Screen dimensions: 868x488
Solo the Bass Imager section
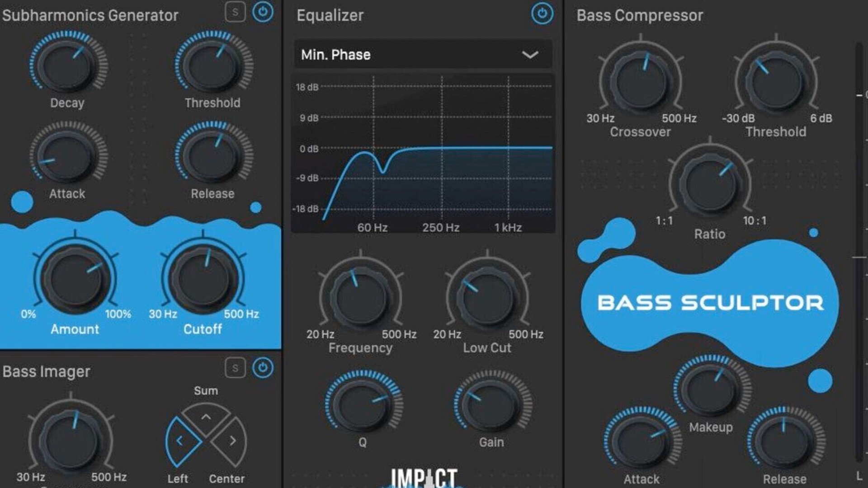point(235,368)
